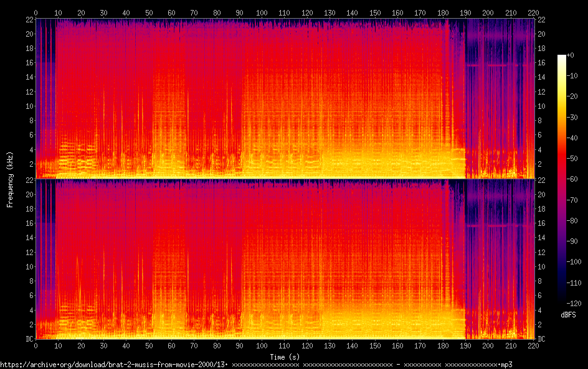Click "20" kHz tick right of upper channel
Image resolution: width=588 pixels, height=369 pixels.
click(x=541, y=34)
